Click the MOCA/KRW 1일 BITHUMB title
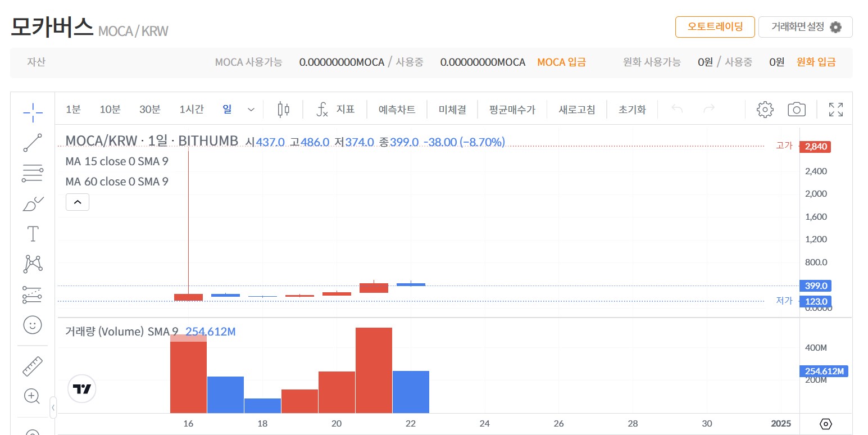The image size is (868, 435). (x=152, y=141)
